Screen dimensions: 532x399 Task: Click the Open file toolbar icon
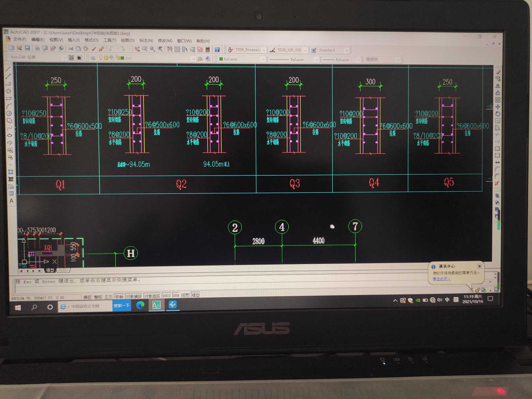pyautogui.click(x=20, y=48)
